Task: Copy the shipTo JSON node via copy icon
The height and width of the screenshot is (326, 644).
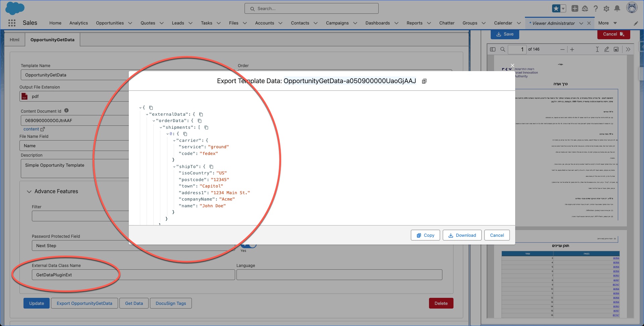Action: pos(211,167)
